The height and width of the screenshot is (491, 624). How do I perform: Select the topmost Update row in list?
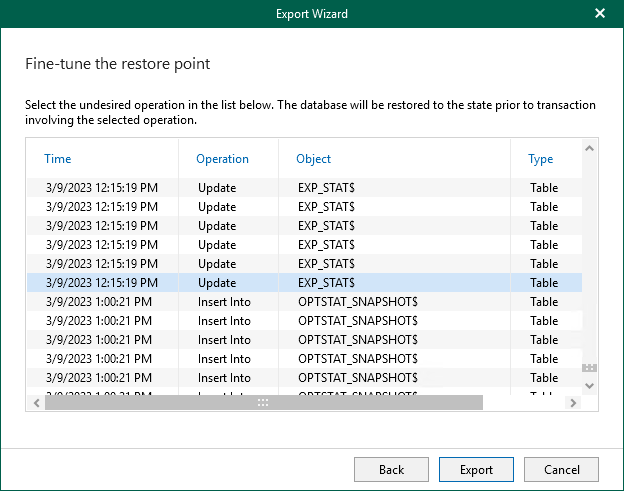click(217, 188)
